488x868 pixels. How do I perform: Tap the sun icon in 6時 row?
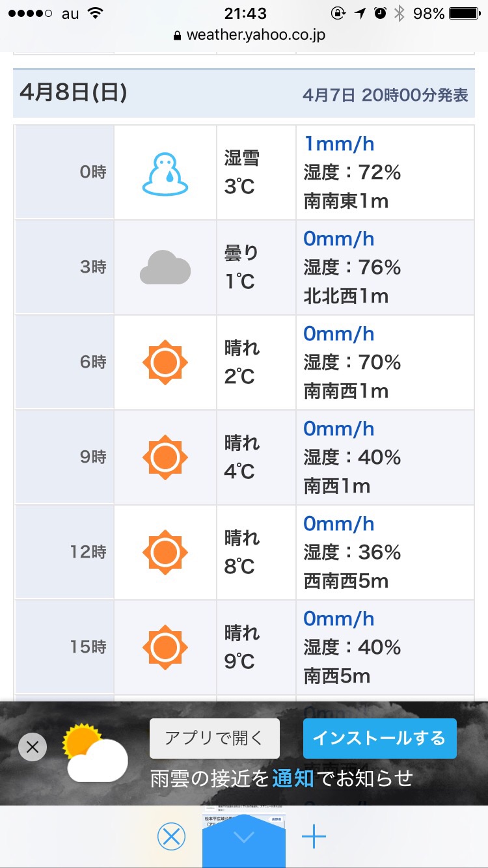[165, 362]
